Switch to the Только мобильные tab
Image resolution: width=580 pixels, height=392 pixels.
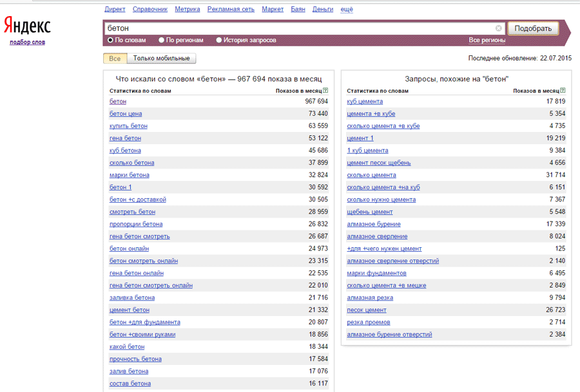click(x=161, y=59)
